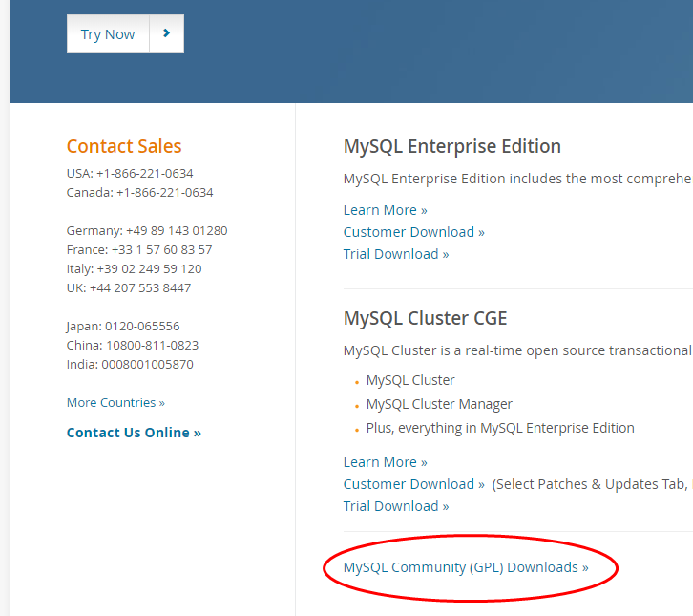Open Customer Download under MySQL Cluster CGE

[x=413, y=484]
